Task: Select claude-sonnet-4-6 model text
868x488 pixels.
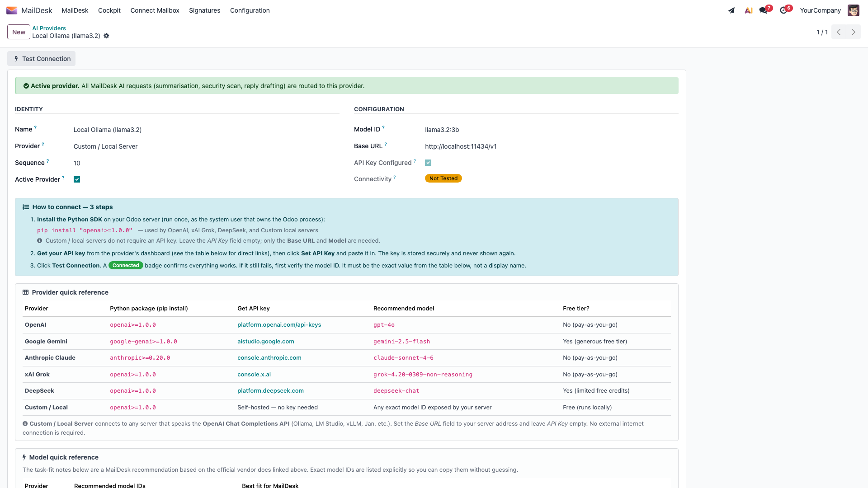Action: [x=403, y=358]
